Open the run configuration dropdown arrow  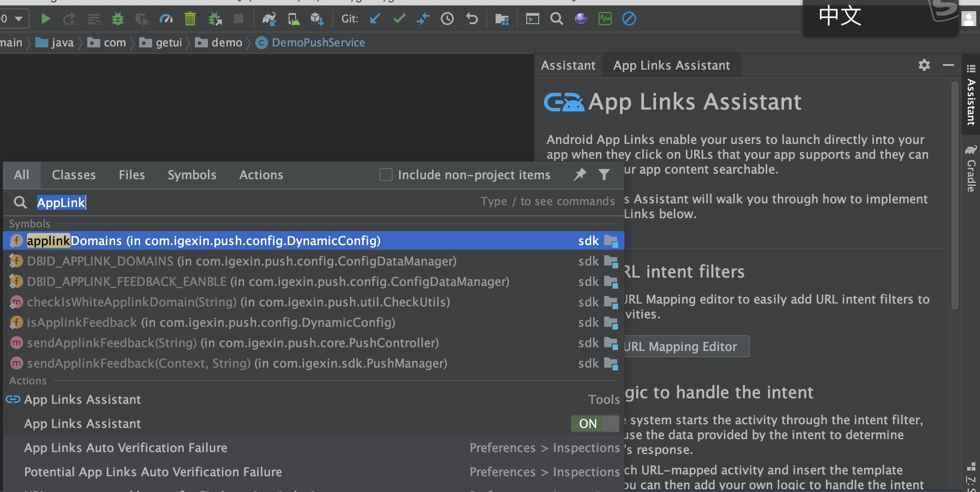click(19, 19)
